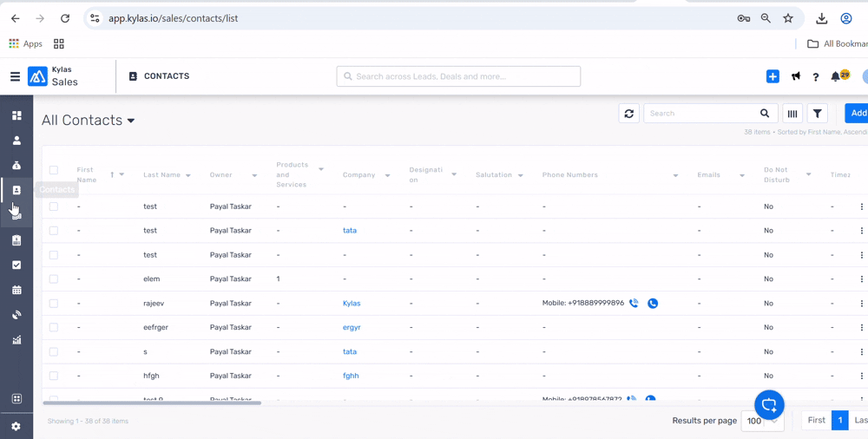Open the megaphone announcements icon

tap(795, 76)
